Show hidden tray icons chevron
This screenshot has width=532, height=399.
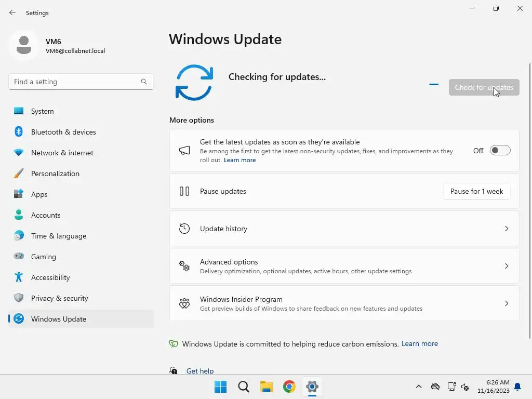419,387
